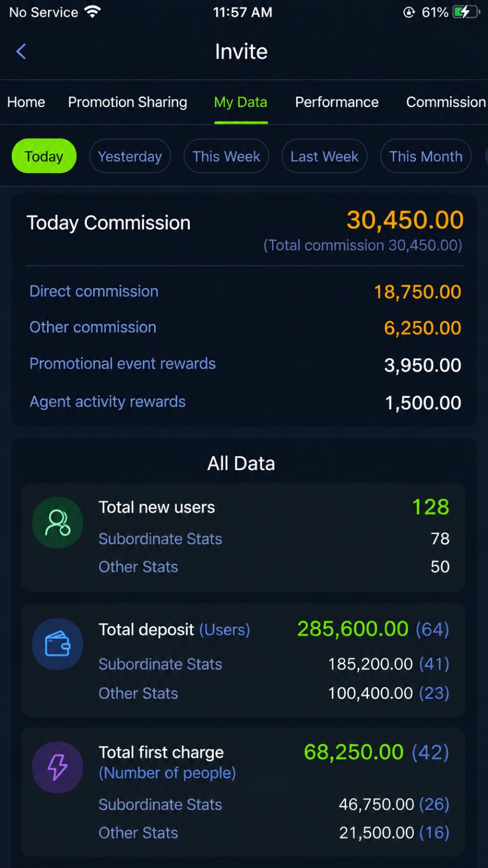Filter data by This Week
488x868 pixels.
(x=226, y=156)
